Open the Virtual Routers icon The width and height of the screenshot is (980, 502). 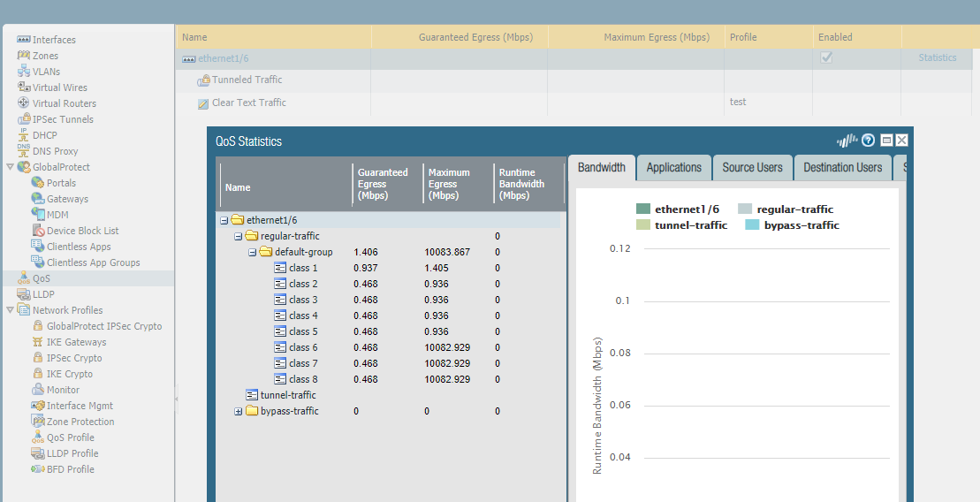click(24, 103)
